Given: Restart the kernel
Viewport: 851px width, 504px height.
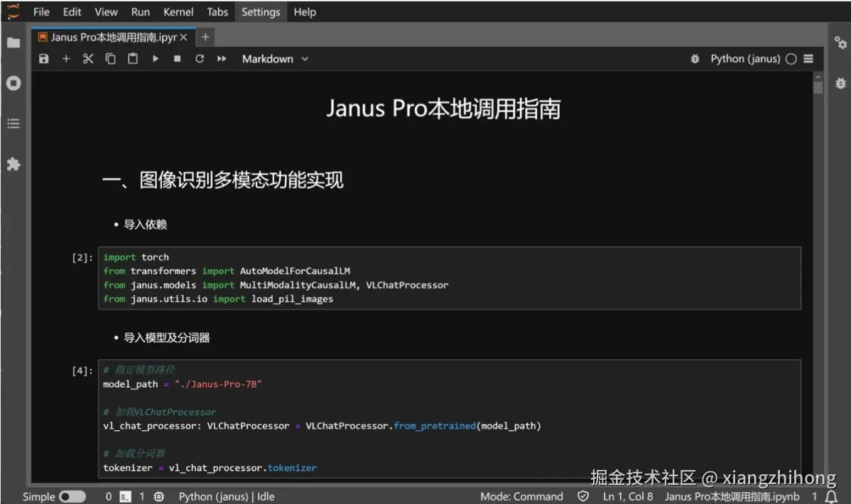Looking at the screenshot, I should point(200,59).
